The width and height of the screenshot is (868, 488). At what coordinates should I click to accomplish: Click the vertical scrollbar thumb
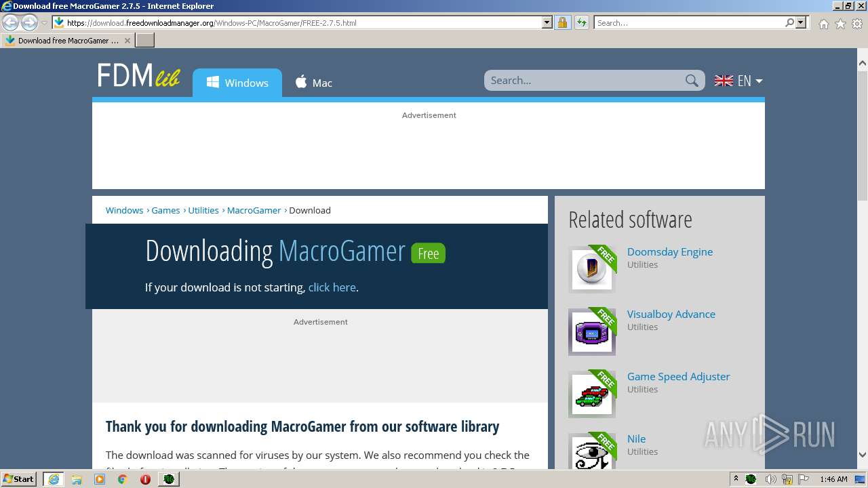click(863, 136)
